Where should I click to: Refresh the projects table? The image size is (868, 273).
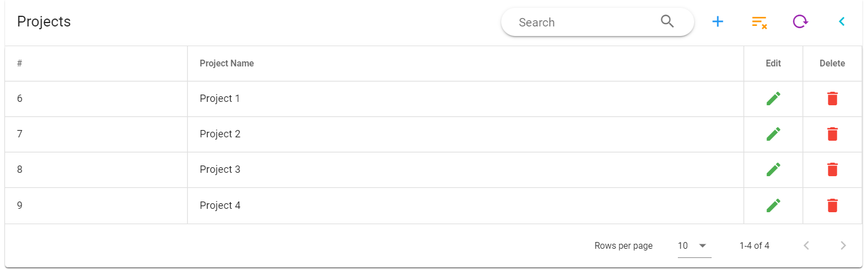click(x=800, y=22)
